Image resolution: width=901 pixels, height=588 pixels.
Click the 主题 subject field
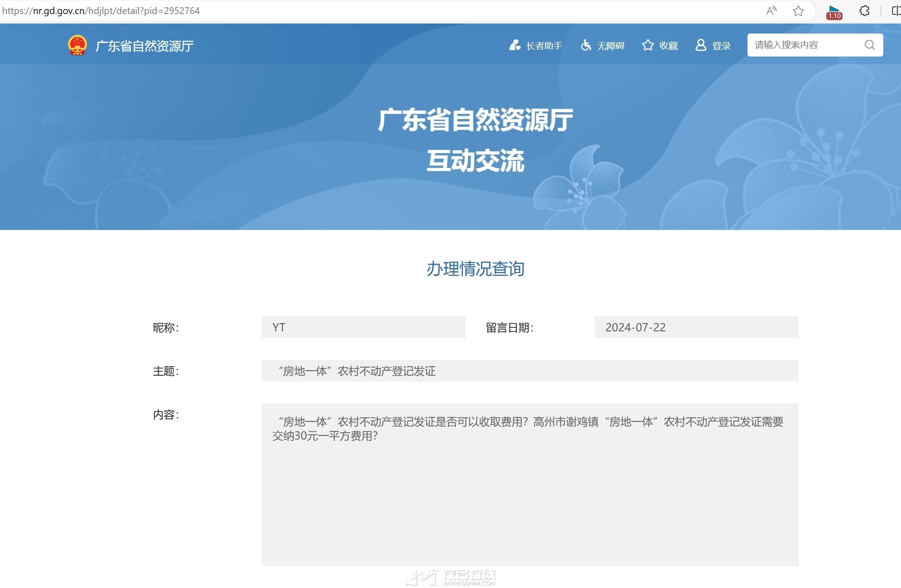click(x=530, y=371)
